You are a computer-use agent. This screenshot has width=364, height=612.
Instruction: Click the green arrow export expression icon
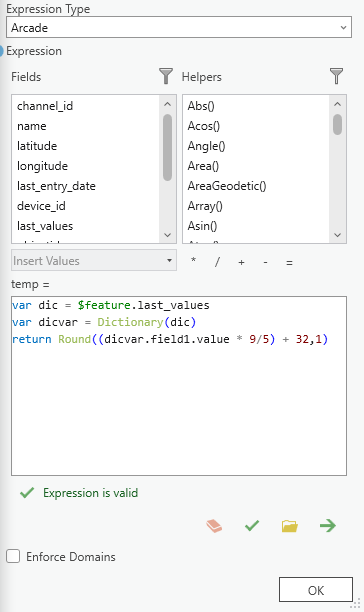(x=327, y=525)
